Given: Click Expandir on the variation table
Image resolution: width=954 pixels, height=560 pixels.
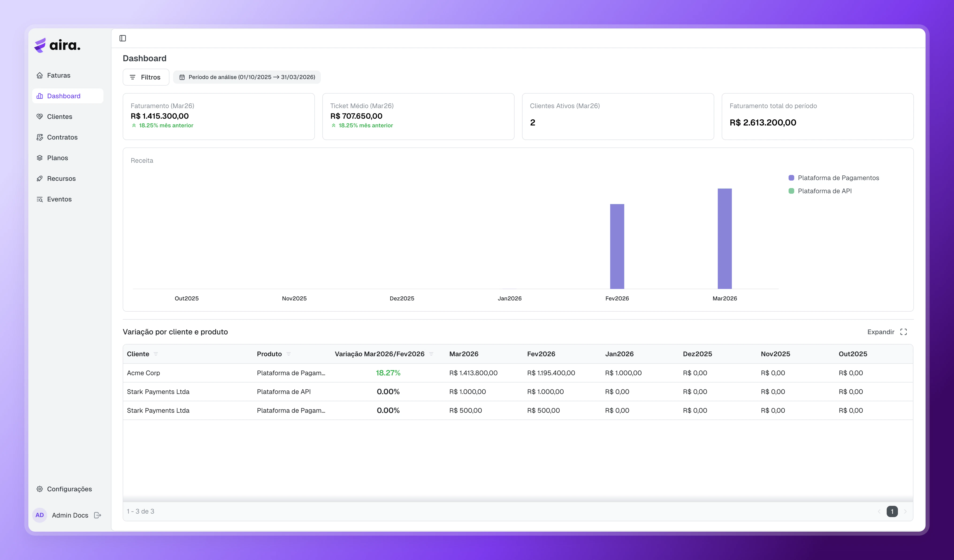Looking at the screenshot, I should tap(881, 332).
